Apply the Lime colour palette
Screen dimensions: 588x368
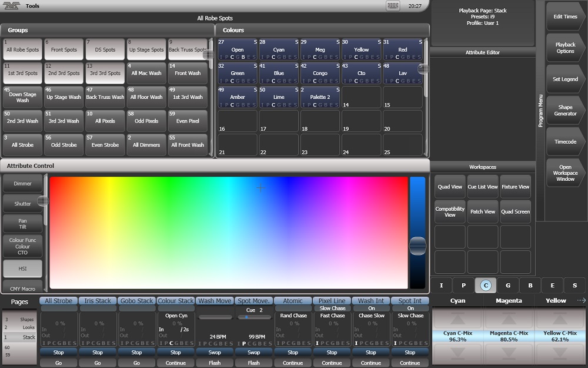click(x=279, y=97)
